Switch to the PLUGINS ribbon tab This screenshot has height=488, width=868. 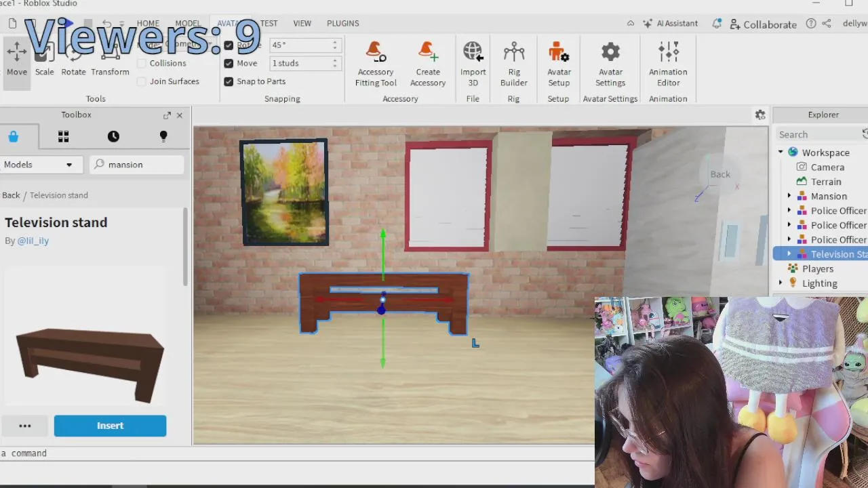342,23
